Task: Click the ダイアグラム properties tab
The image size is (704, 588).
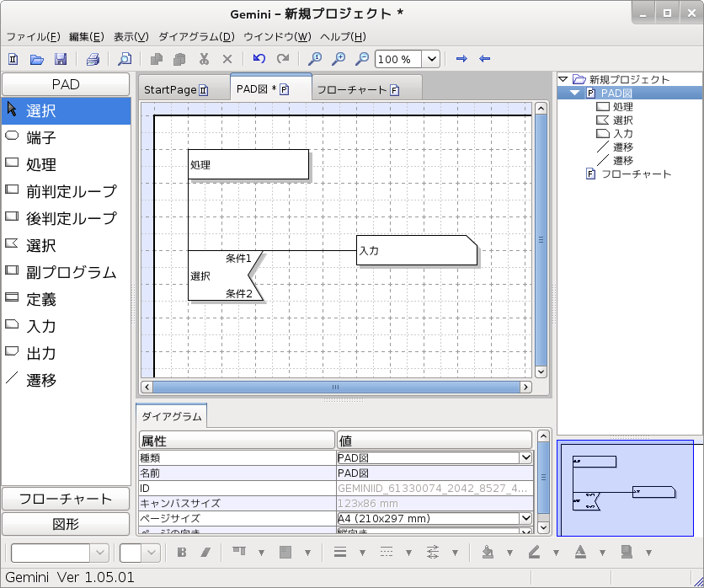Action: (x=172, y=416)
